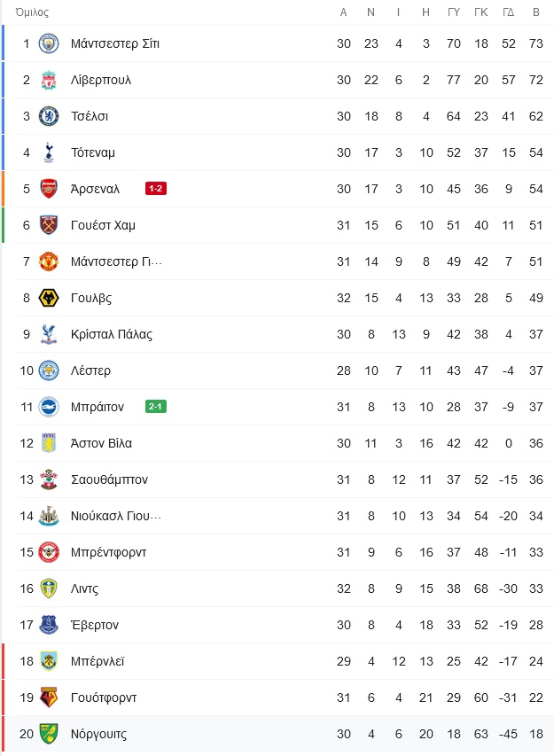This screenshot has width=554, height=756.
Task: Click the Όμιλος column header
Action: point(32,12)
